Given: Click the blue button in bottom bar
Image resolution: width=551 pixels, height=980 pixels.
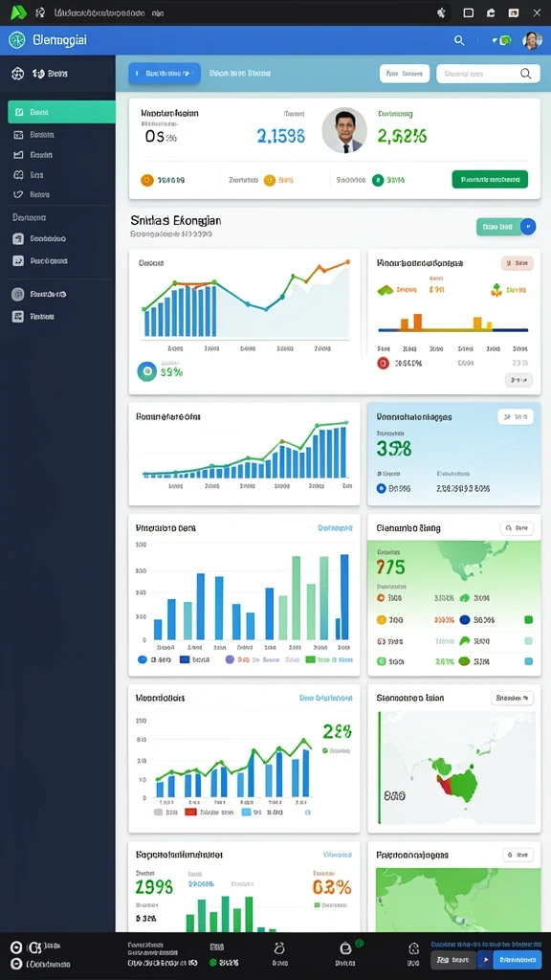Looking at the screenshot, I should (518, 959).
